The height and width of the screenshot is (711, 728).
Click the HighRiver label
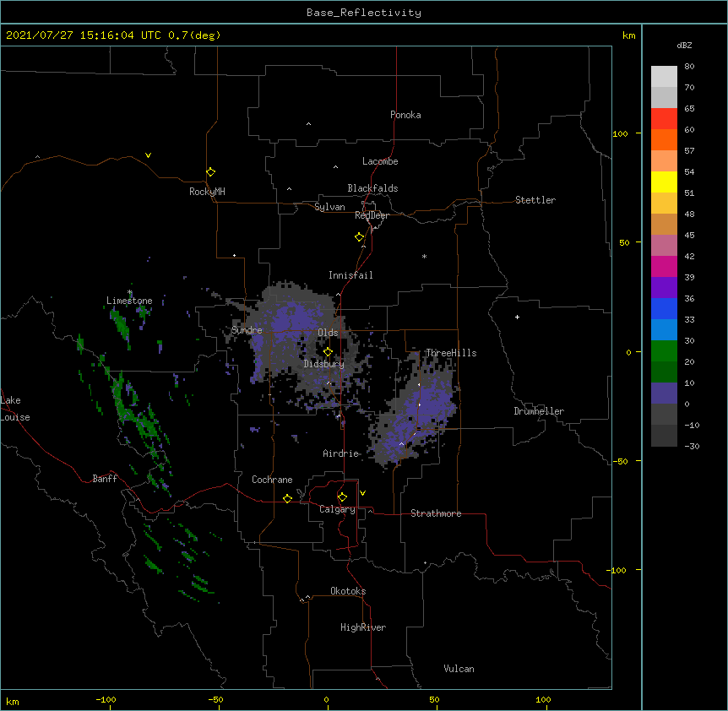pyautogui.click(x=363, y=627)
